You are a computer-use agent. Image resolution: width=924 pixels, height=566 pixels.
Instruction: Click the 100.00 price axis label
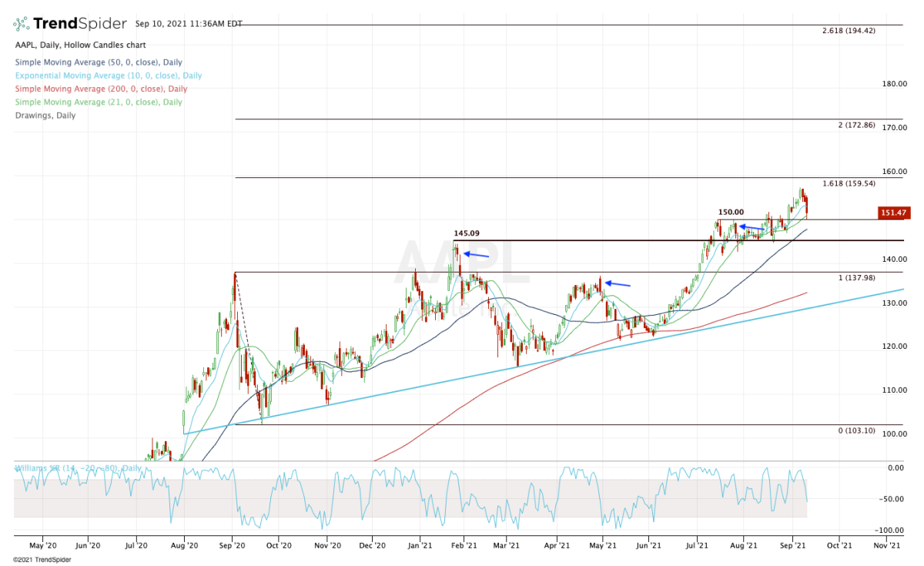(896, 434)
